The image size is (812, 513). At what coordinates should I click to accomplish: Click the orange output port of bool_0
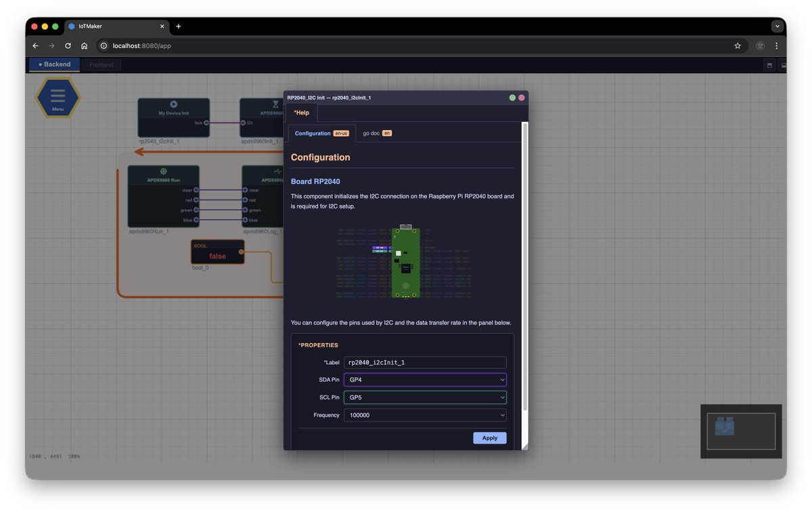click(x=242, y=252)
